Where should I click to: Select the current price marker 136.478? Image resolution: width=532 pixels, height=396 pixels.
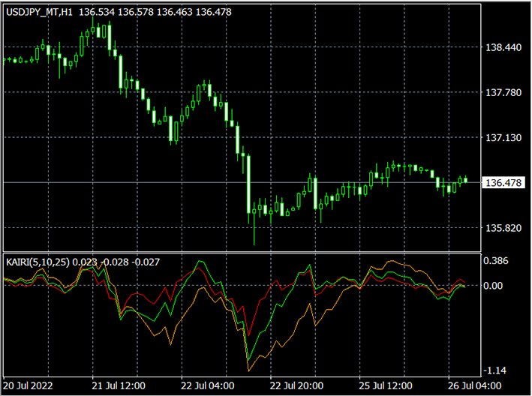tap(503, 183)
